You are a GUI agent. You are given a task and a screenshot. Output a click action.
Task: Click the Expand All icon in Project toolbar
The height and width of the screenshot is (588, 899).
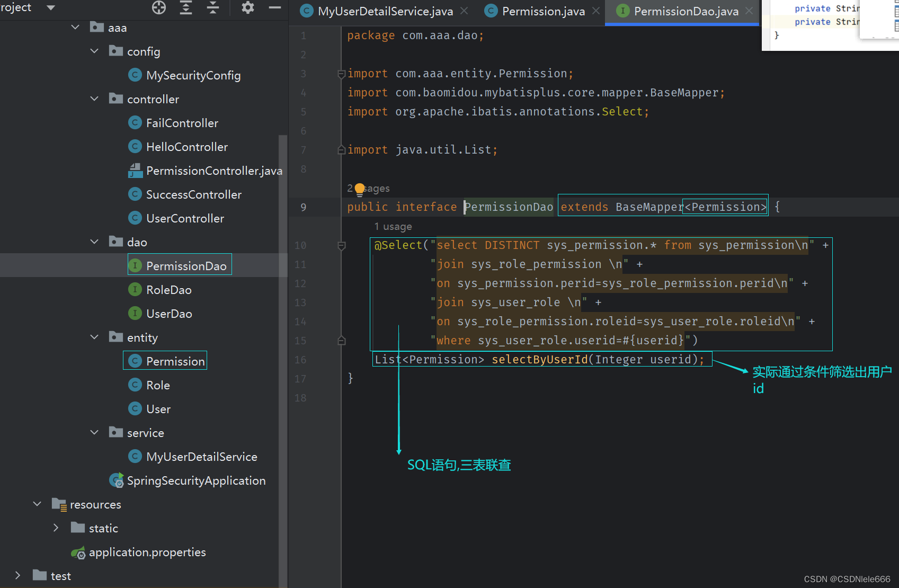coord(185,8)
